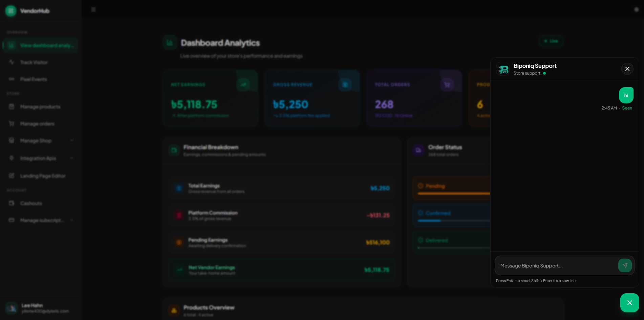Click the Biponiq Support logo avatar

tap(503, 69)
